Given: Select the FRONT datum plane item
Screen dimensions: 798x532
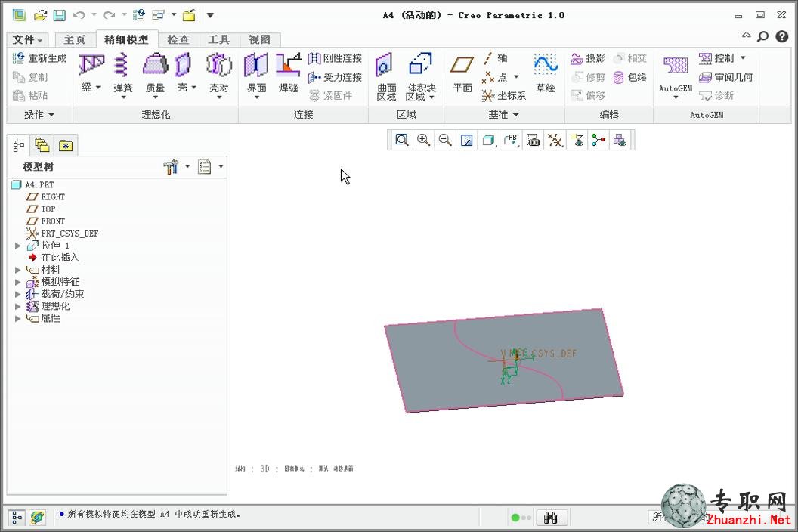Looking at the screenshot, I should (46, 221).
